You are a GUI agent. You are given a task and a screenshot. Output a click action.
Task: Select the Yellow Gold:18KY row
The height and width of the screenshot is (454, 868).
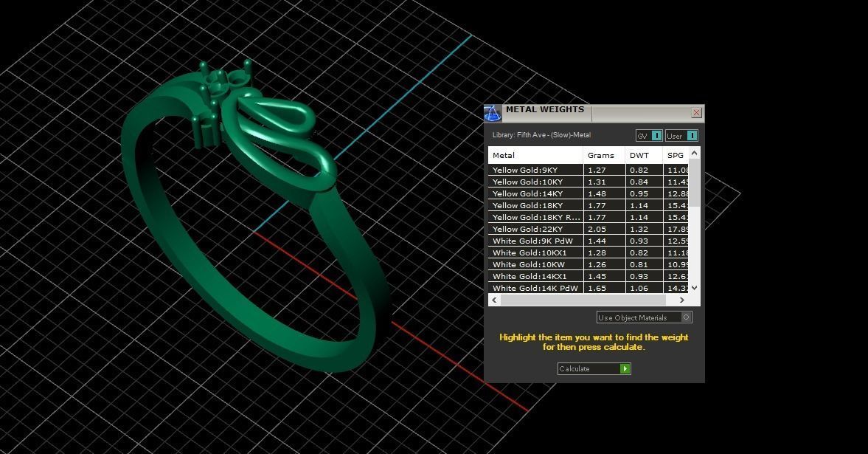588,205
